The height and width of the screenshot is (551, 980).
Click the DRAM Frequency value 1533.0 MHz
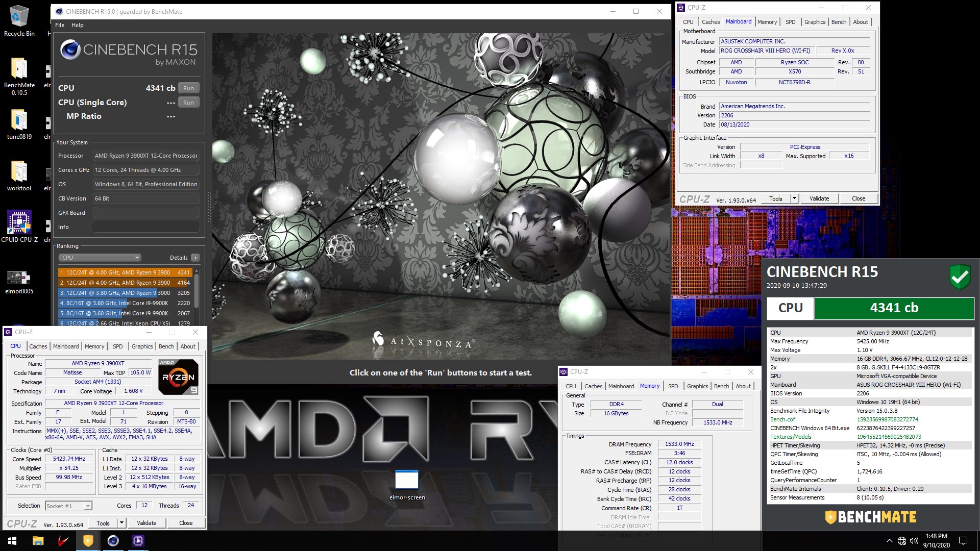click(x=679, y=444)
